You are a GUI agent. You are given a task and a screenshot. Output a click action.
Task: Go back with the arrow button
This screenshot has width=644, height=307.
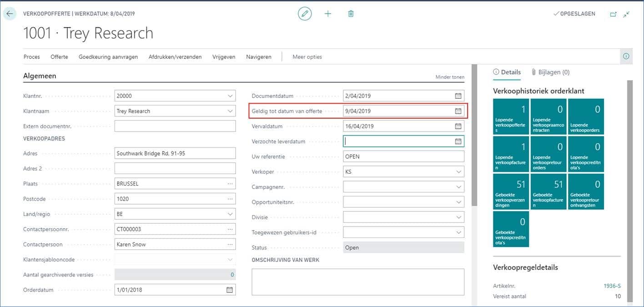(x=10, y=14)
